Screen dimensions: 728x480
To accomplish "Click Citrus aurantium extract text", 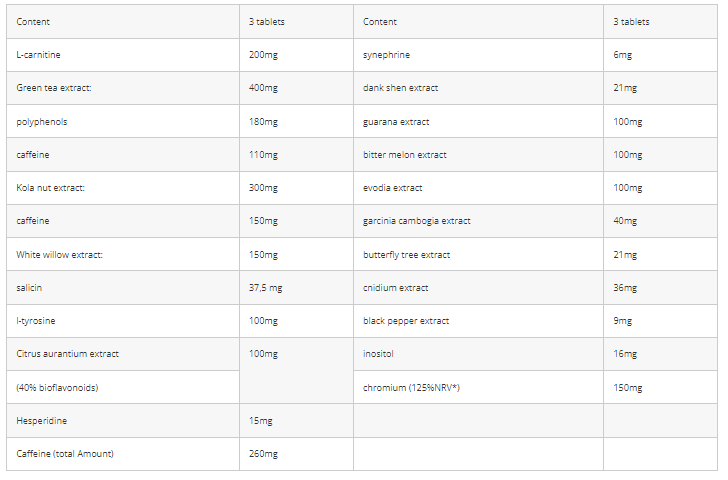I will point(68,354).
